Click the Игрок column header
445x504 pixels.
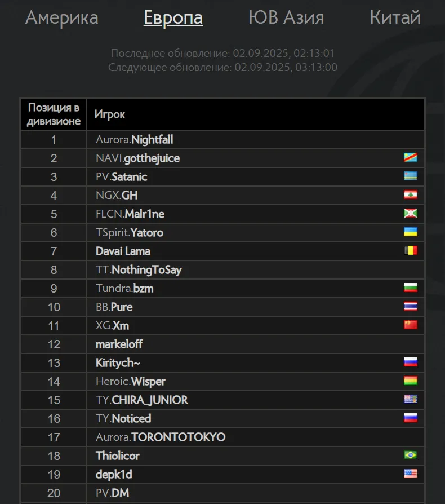[256, 114]
